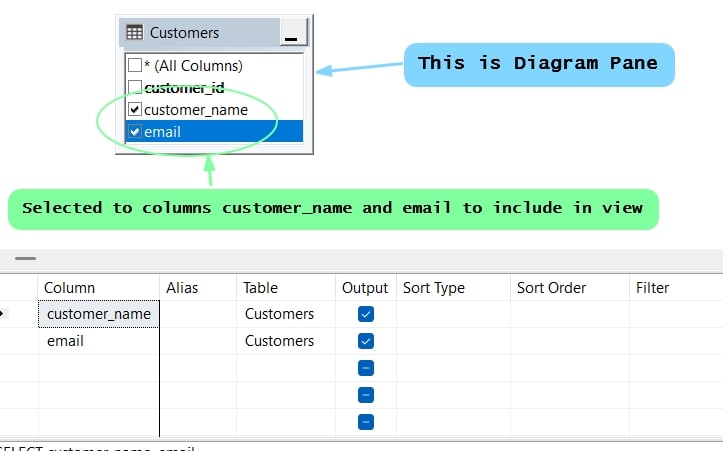
Task: Check the * (All Columns) checkbox
Action: pyautogui.click(x=135, y=65)
